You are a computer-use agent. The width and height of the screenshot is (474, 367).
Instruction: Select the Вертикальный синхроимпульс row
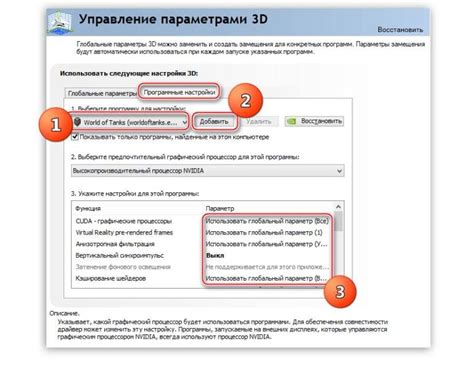[203, 255]
